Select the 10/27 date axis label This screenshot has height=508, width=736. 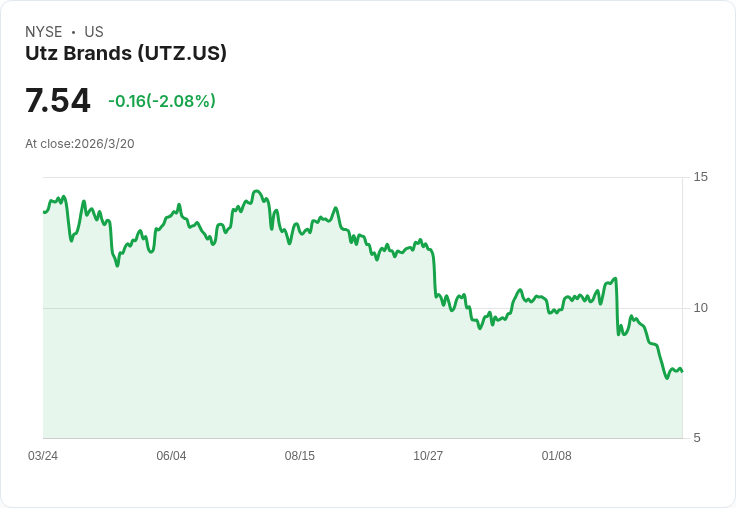(x=428, y=456)
